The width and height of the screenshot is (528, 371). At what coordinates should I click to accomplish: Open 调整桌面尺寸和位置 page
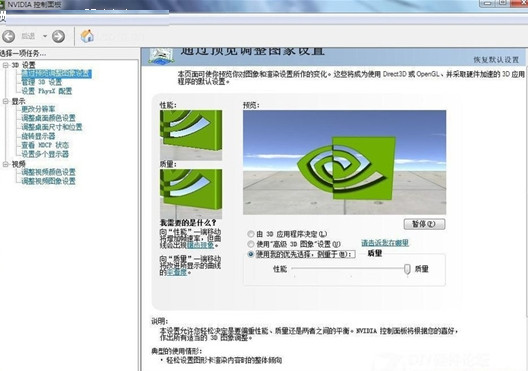point(52,127)
